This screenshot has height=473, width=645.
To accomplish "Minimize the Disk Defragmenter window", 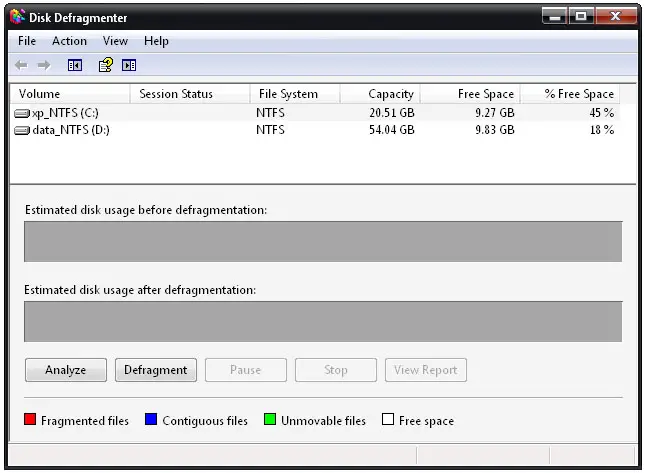I will click(555, 16).
